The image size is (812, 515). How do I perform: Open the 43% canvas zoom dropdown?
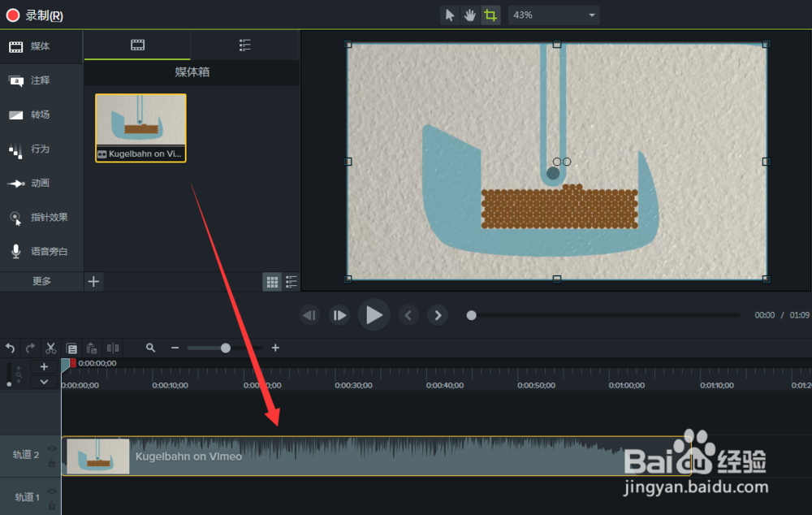point(553,15)
